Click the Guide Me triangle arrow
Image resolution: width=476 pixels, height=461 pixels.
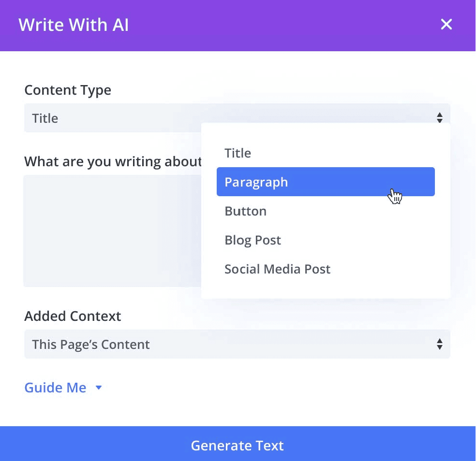click(x=98, y=387)
